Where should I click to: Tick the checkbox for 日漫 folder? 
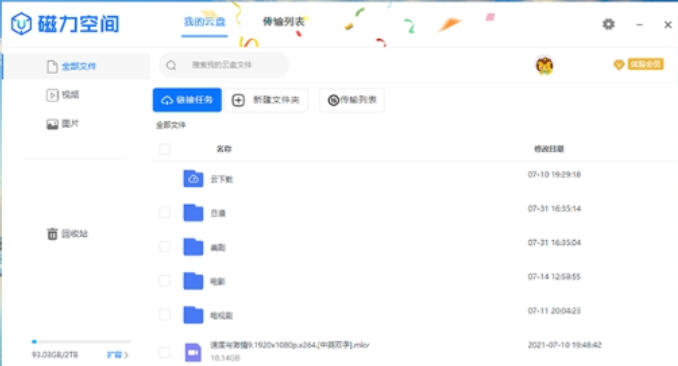coord(164,212)
